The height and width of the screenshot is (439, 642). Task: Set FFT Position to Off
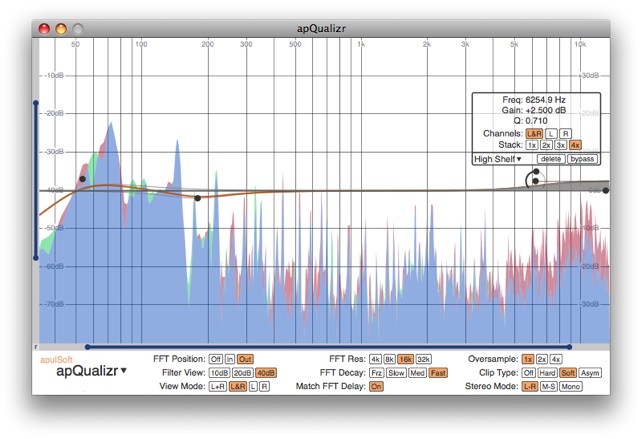(216, 359)
